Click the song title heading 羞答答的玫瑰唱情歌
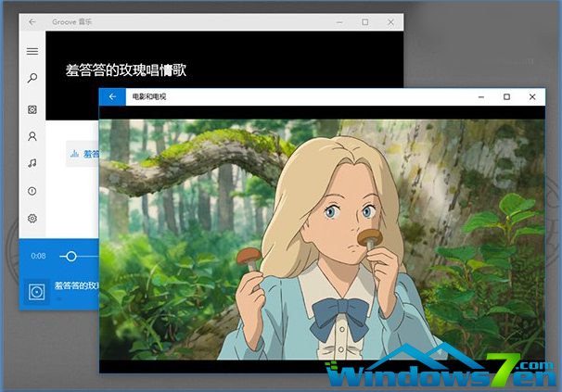This screenshot has width=562, height=392. coord(126,70)
